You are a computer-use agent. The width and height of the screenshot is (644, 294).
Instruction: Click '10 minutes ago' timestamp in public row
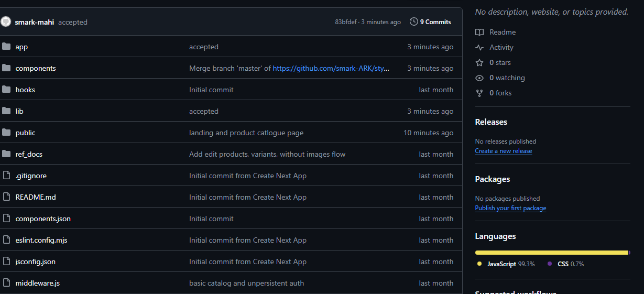pyautogui.click(x=428, y=133)
